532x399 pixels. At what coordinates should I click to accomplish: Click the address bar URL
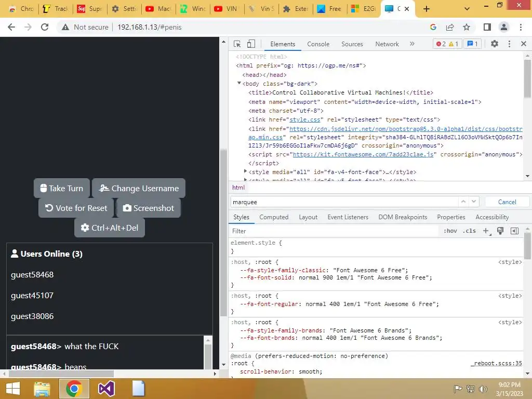tap(150, 27)
